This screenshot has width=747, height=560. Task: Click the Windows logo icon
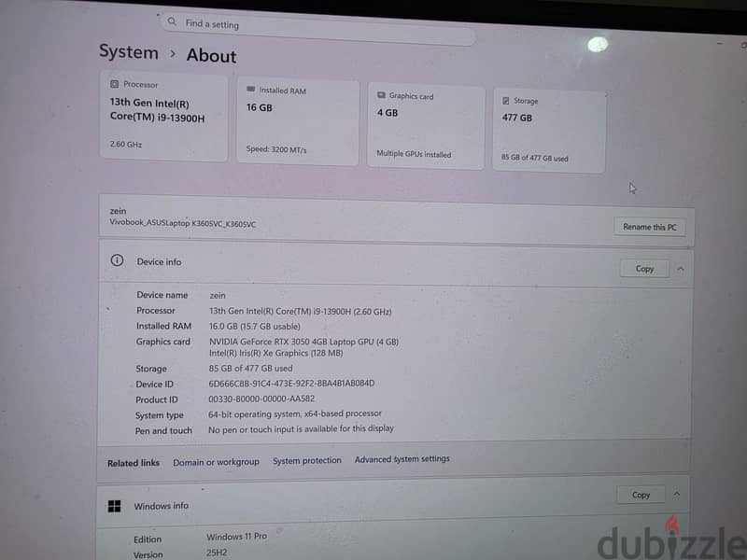click(x=114, y=506)
